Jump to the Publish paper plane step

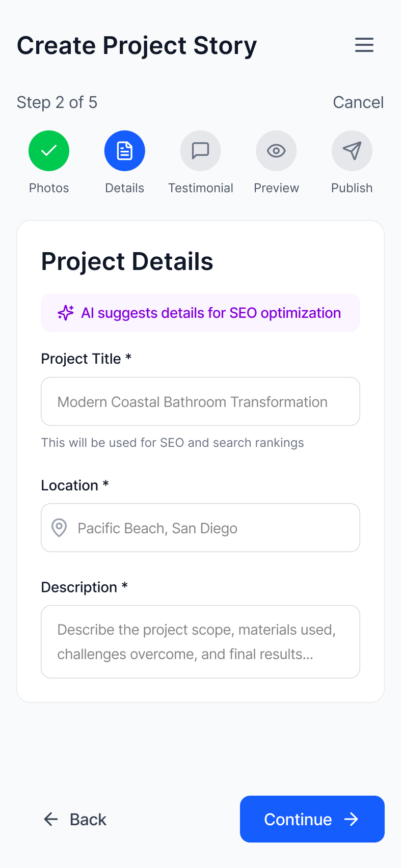352,151
